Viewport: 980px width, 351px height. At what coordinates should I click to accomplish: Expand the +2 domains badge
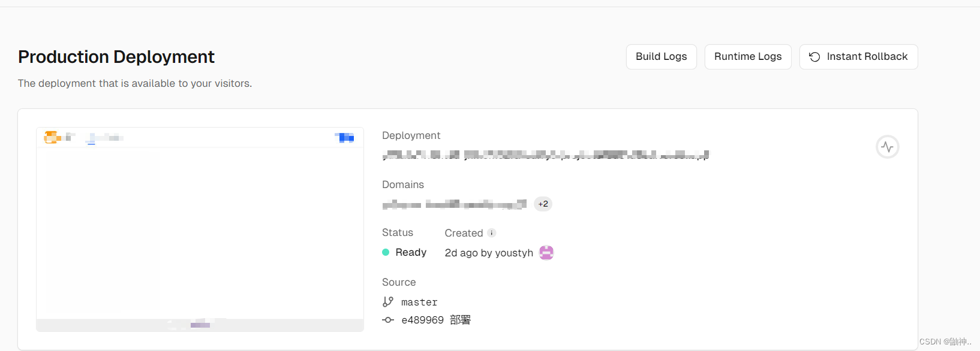(x=543, y=204)
